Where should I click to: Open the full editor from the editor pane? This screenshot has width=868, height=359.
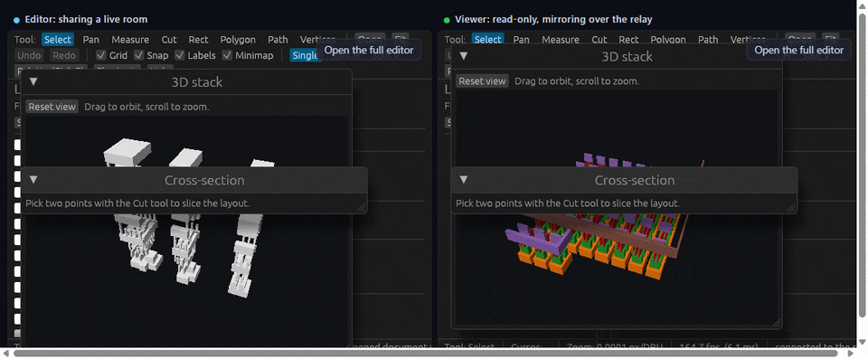point(369,50)
